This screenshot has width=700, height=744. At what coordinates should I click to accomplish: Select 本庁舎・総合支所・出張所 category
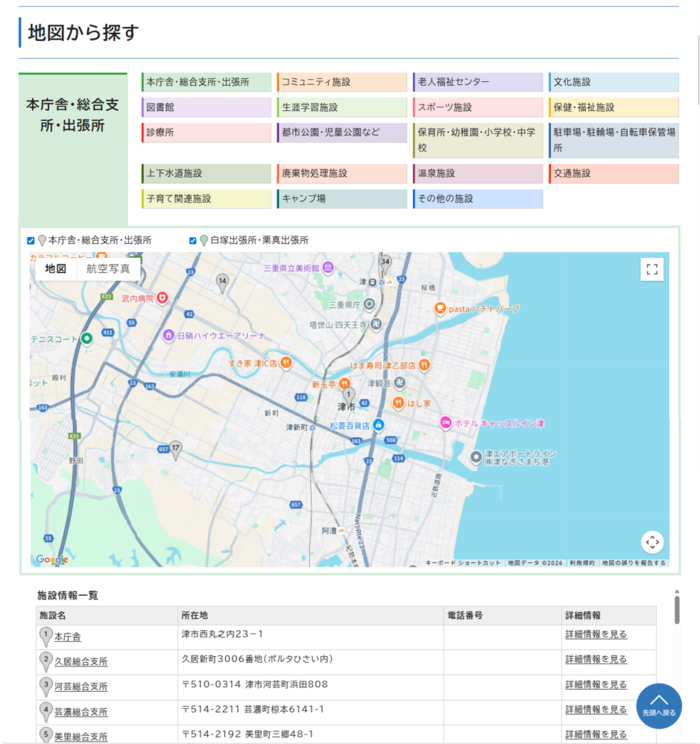206,82
